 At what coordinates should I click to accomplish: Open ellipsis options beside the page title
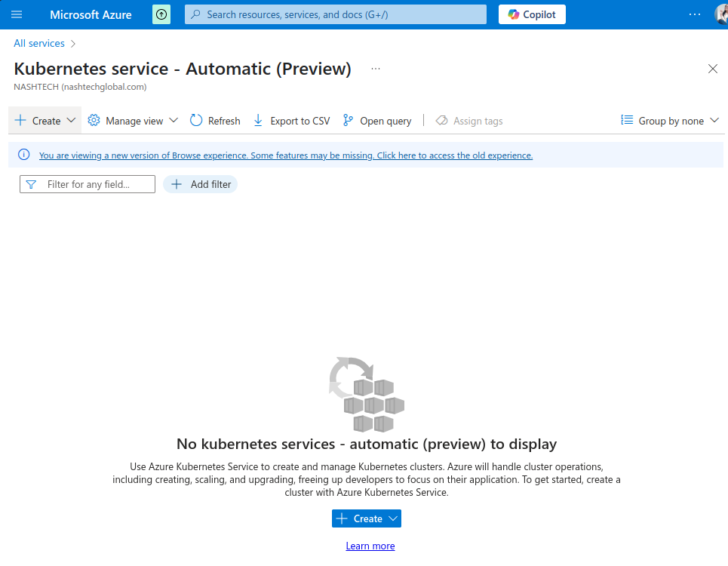tap(376, 69)
